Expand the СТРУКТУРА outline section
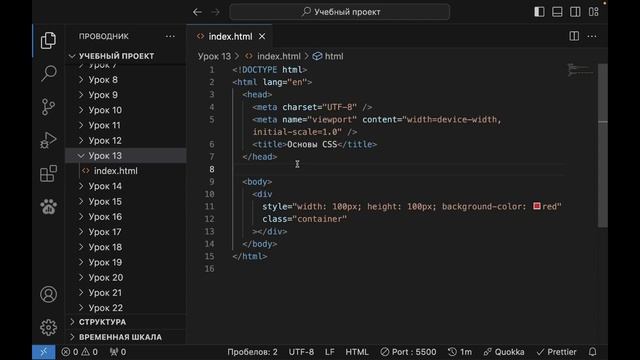Screen dimensions: 640x360 tap(126, 322)
